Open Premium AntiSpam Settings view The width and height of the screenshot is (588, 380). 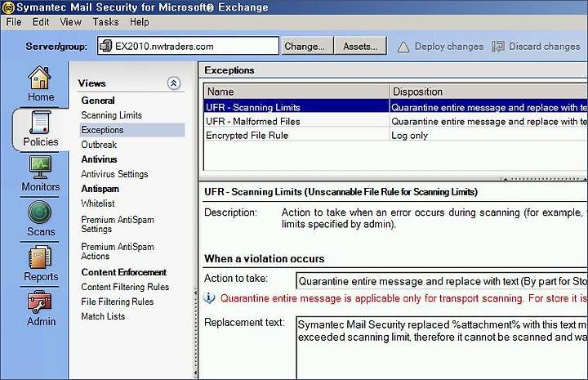(x=118, y=225)
